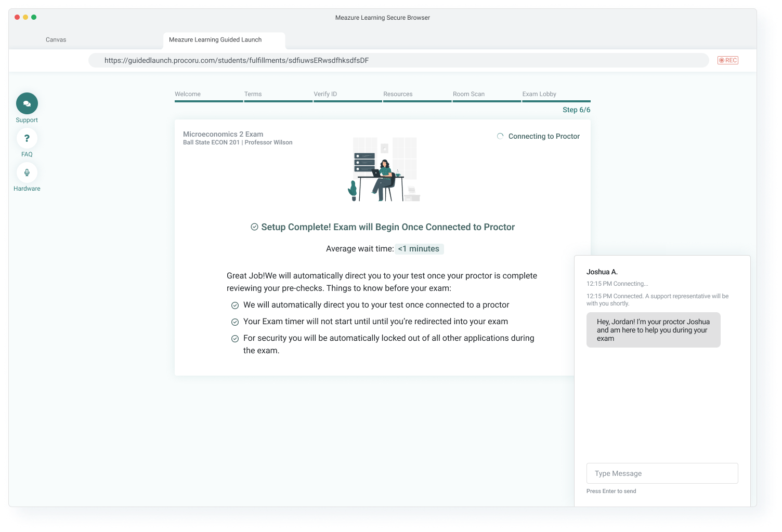Open the Hardware microphone icon
The width and height of the screenshot is (782, 532).
coord(27,172)
